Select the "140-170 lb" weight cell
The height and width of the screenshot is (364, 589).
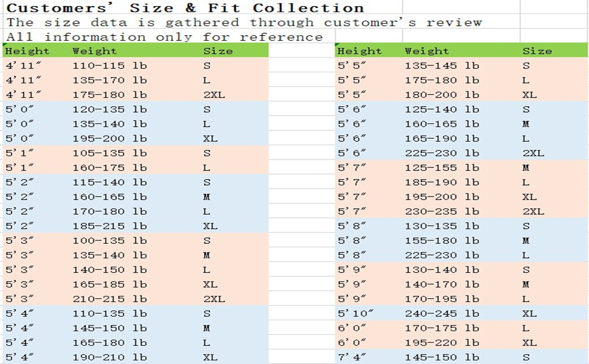pyautogui.click(x=442, y=284)
